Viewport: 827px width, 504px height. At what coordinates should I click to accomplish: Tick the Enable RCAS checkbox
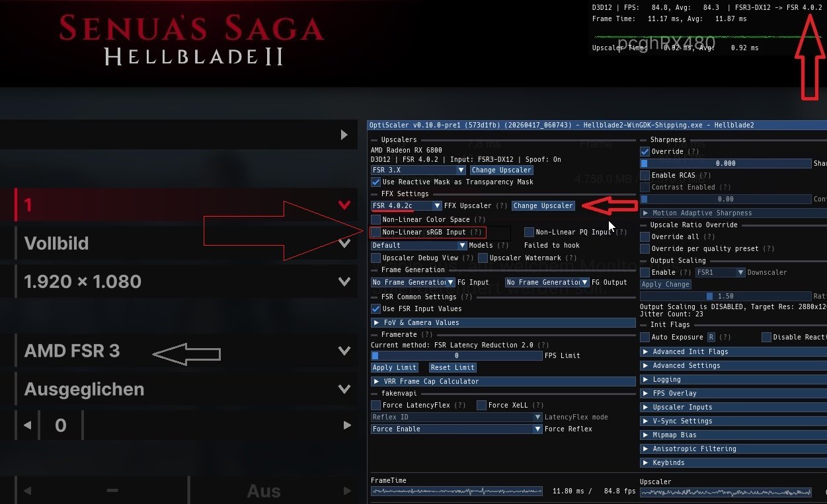(x=645, y=175)
